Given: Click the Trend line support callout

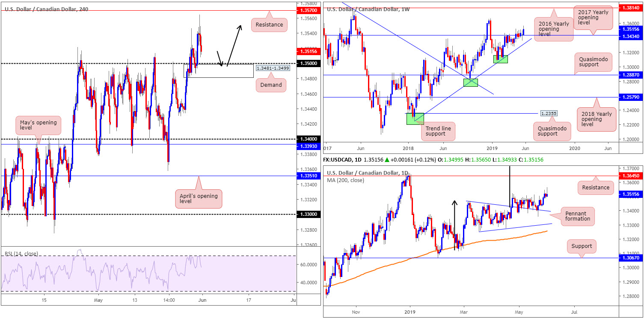Looking at the screenshot, I should click(x=438, y=131).
